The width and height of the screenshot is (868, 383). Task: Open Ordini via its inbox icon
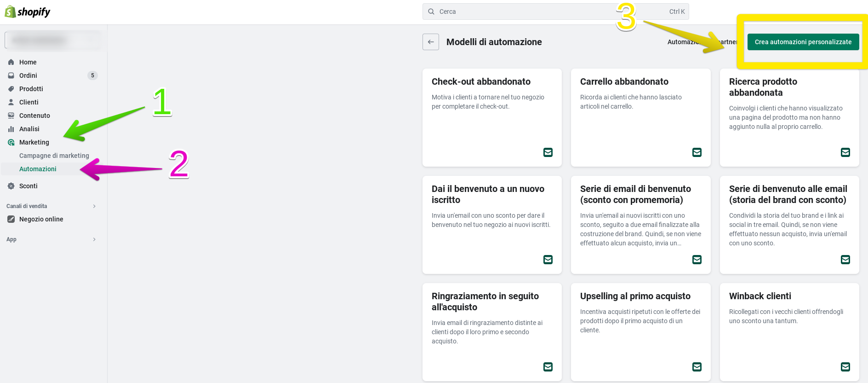click(x=11, y=75)
